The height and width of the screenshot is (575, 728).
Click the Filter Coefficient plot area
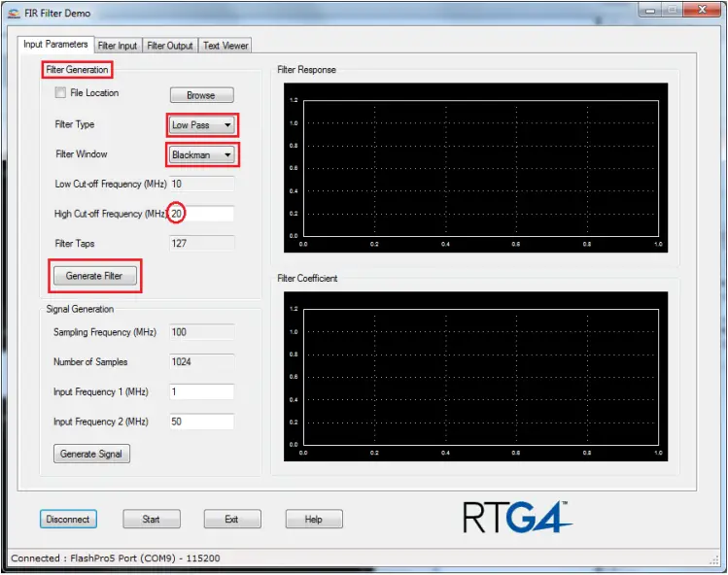point(475,376)
